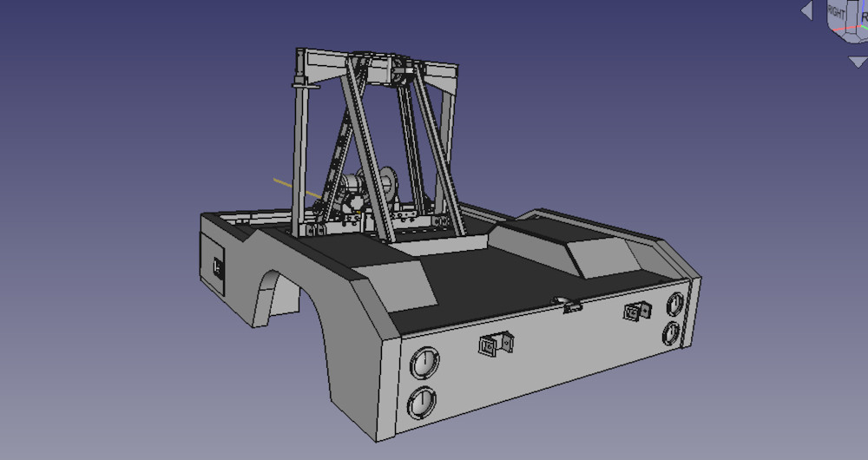The image size is (868, 460).
Task: Select the RIGHT face of the navigation cube
Action: tap(836, 13)
